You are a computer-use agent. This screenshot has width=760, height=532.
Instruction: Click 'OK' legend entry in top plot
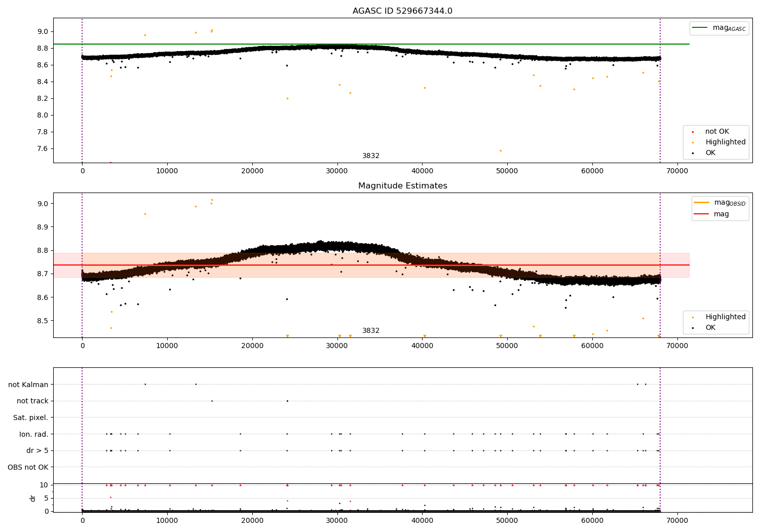pos(710,153)
